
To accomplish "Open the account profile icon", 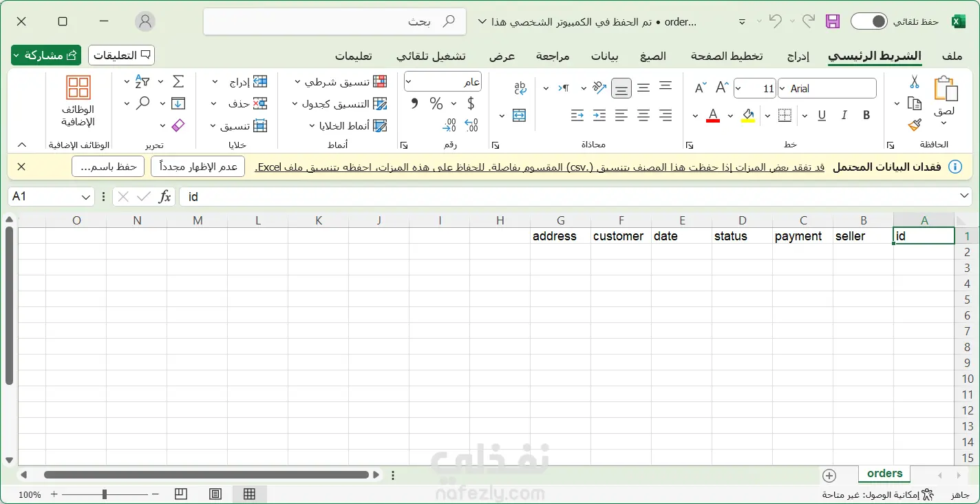I will coord(145,21).
